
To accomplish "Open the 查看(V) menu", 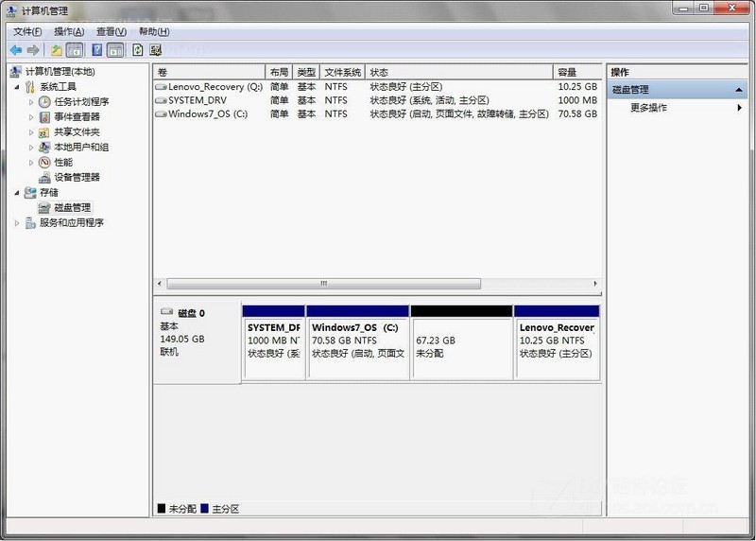I will (x=111, y=31).
